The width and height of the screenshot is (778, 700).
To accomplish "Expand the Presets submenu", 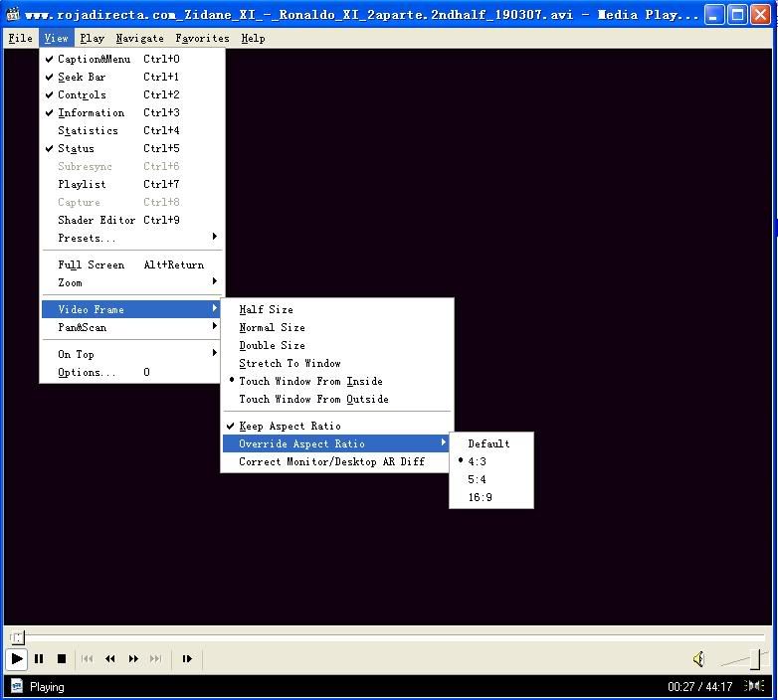I will pos(131,238).
